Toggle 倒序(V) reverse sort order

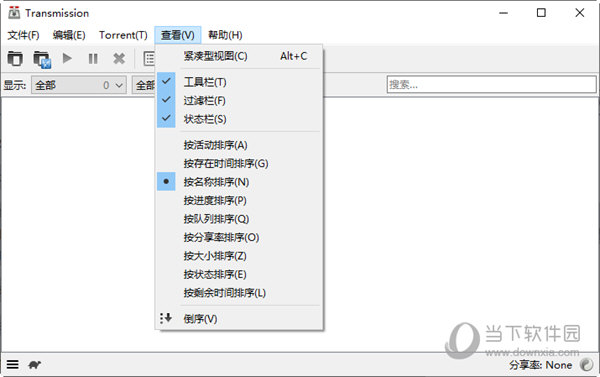click(240, 318)
